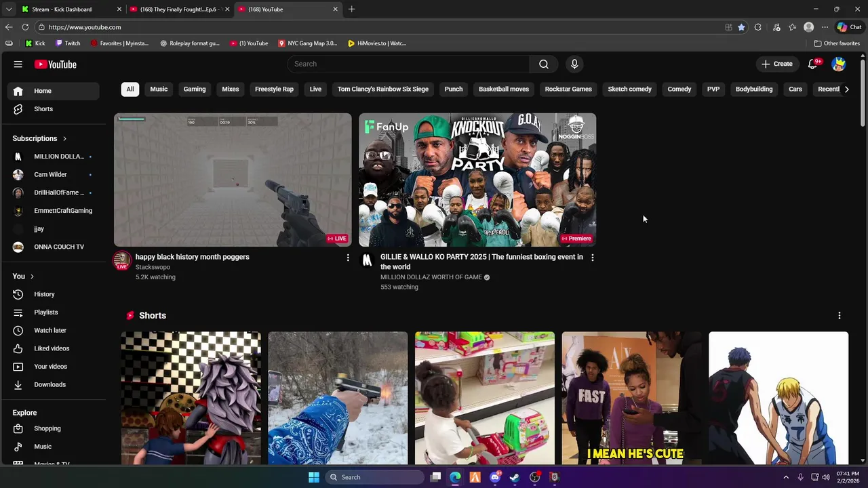The width and height of the screenshot is (868, 488).
Task: Click the Windows taskbar Search box
Action: coord(374,477)
